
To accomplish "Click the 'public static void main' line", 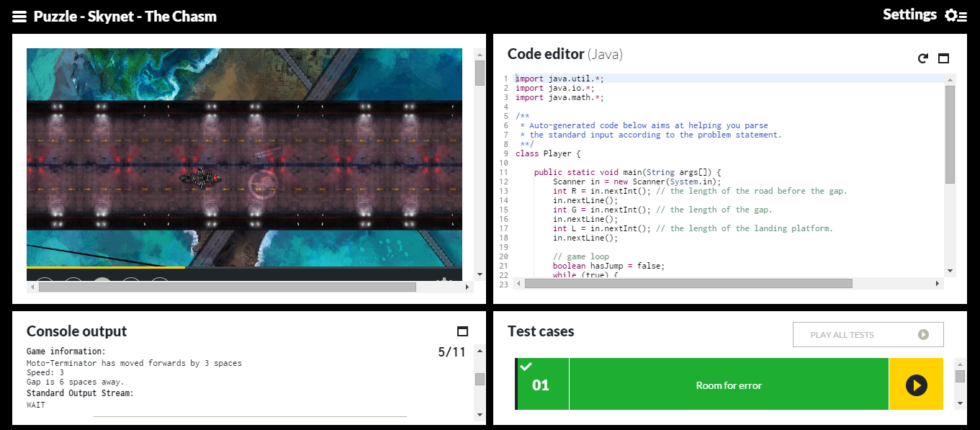I will click(x=627, y=172).
